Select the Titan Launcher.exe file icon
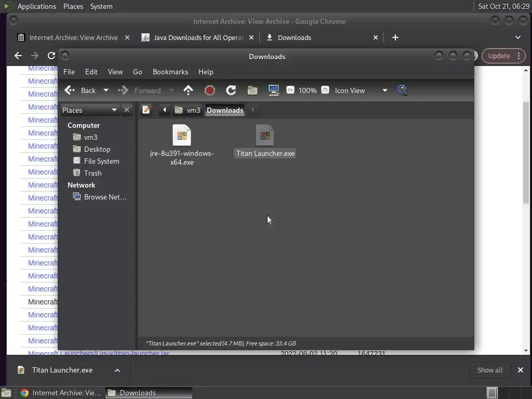 [265, 135]
